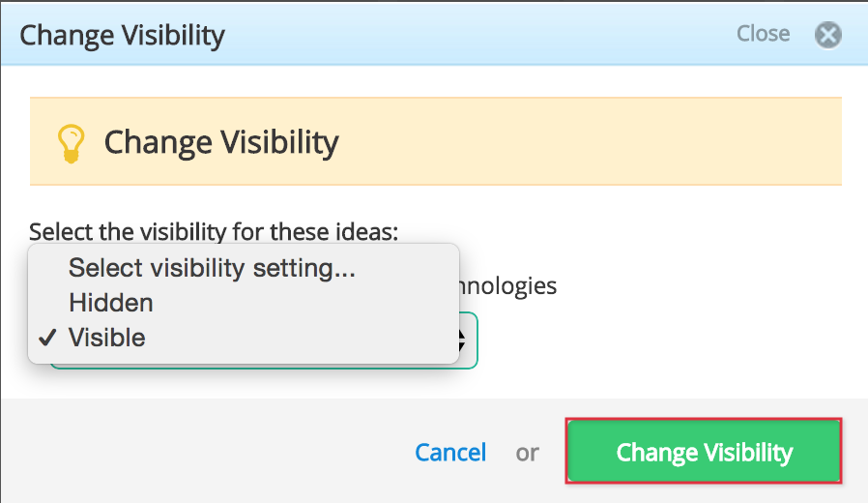Viewport: 868px width, 503px height.
Task: Click the Change Visibility banner heading
Action: coord(221,143)
